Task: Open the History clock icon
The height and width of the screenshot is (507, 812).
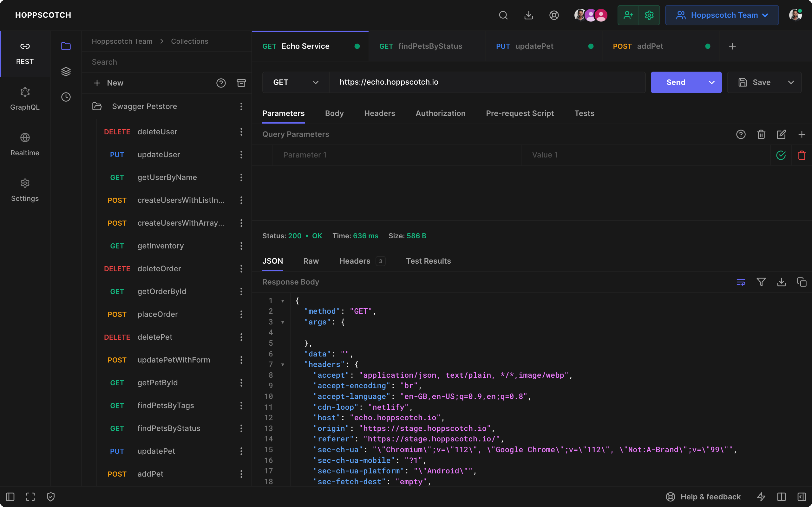Action: [x=66, y=97]
